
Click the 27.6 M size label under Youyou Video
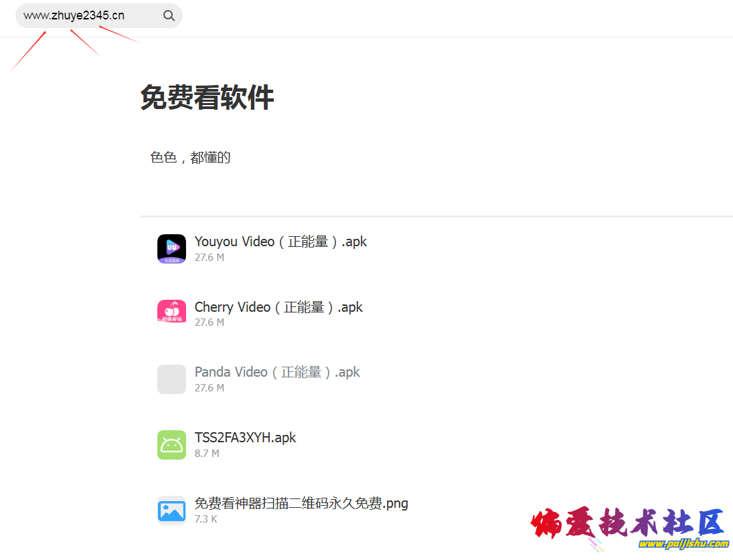(210, 257)
